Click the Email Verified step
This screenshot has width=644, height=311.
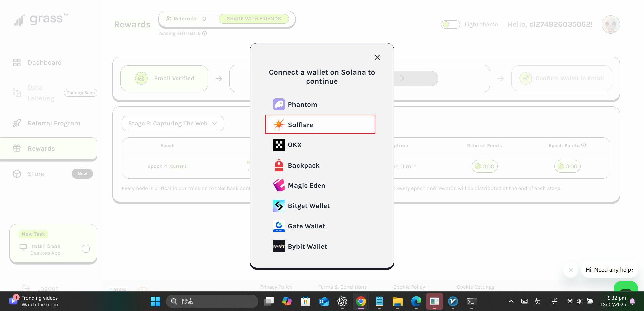[x=164, y=78]
